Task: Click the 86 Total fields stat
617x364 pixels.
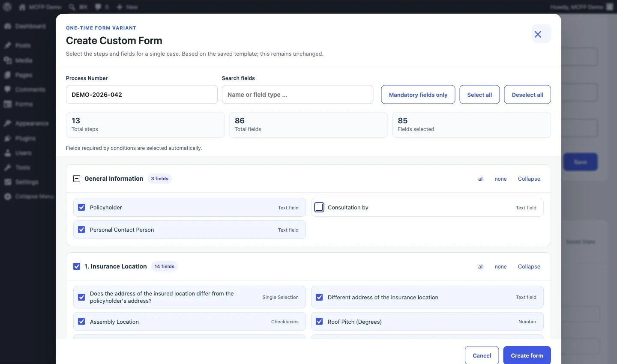Action: tap(308, 125)
